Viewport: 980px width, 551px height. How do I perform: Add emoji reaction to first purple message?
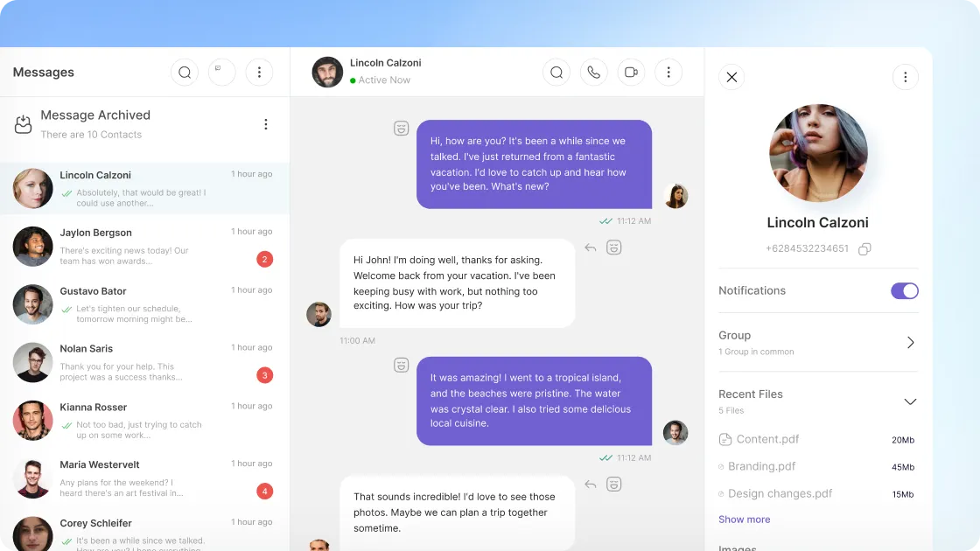click(x=401, y=129)
